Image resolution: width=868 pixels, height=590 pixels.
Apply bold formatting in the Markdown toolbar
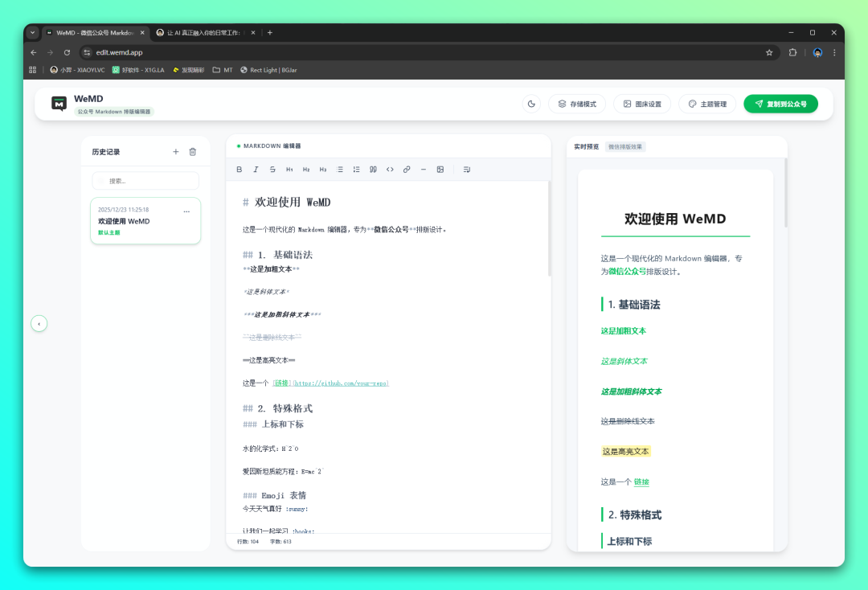(239, 170)
